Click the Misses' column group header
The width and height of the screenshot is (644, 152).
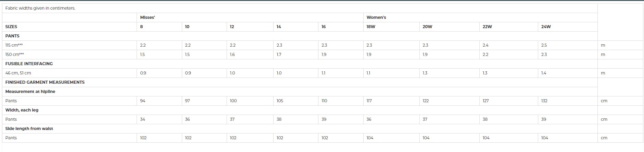coord(148,17)
